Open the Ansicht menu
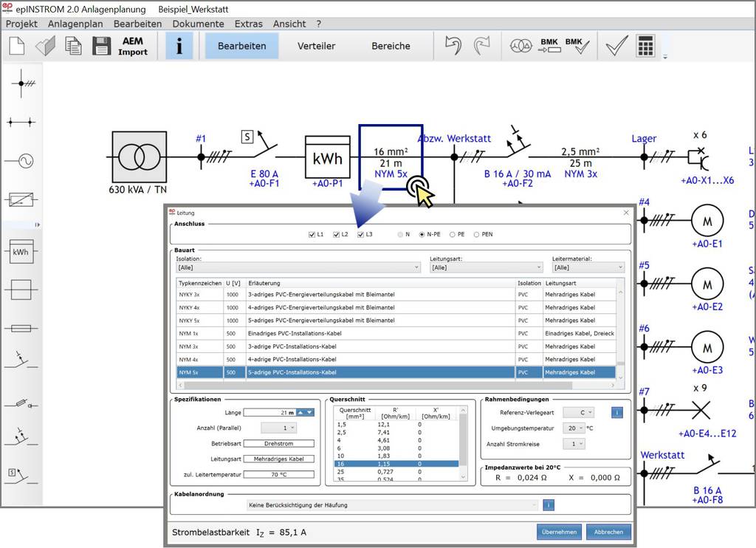 point(289,24)
